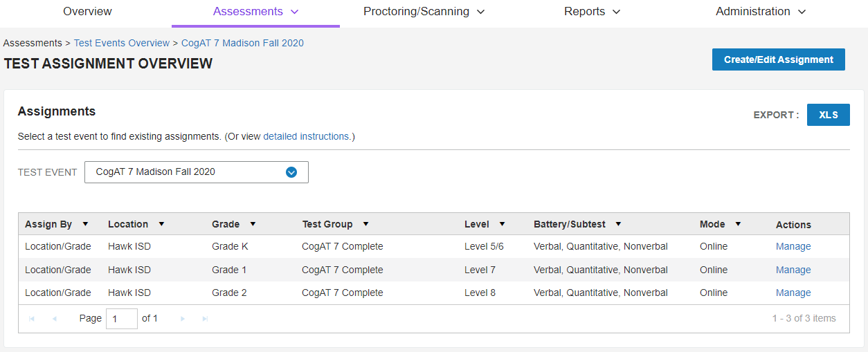Expand the Test Event dropdown

[x=291, y=172]
